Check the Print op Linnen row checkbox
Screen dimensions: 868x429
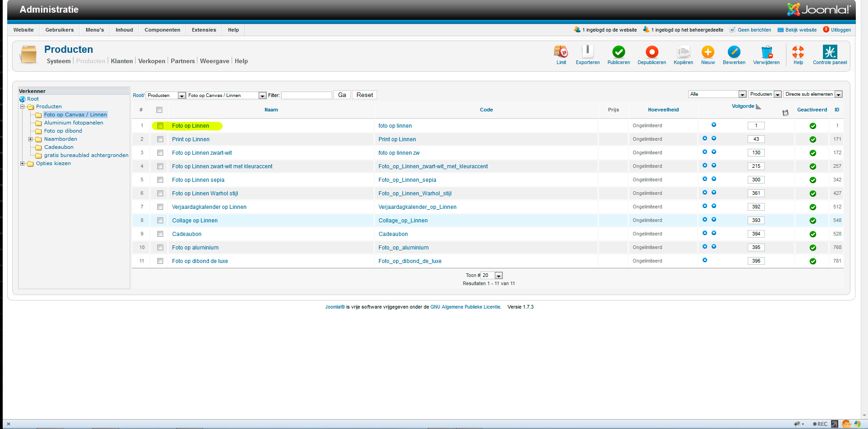pyautogui.click(x=160, y=139)
